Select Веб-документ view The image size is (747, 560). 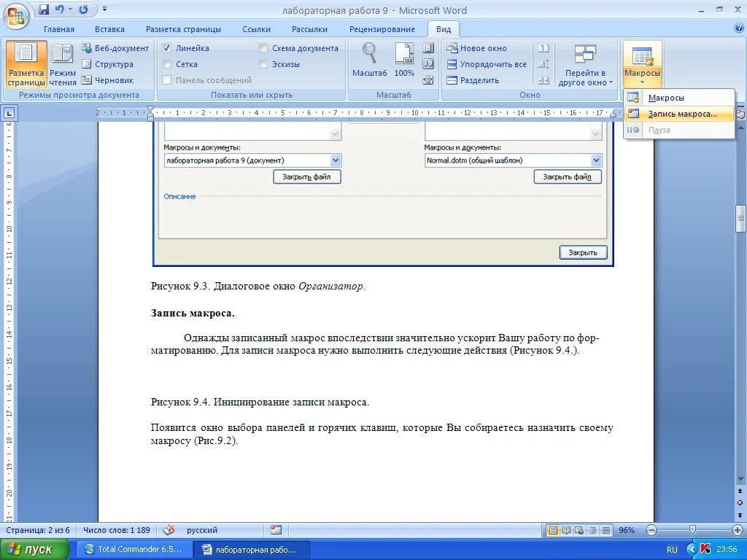(115, 48)
